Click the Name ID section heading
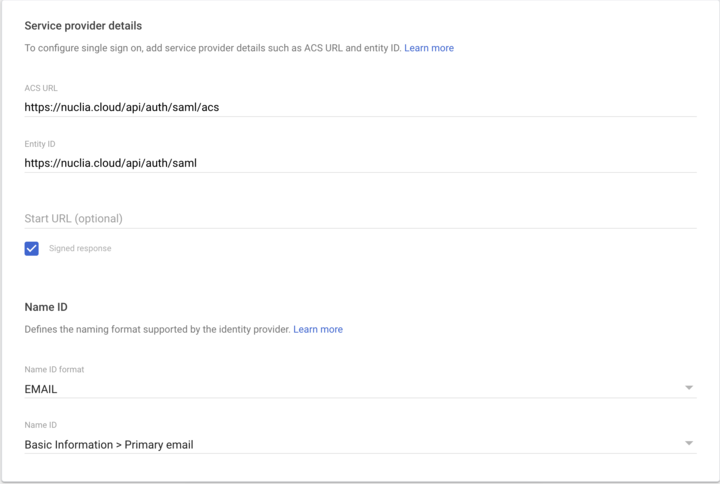The width and height of the screenshot is (720, 484). [46, 307]
